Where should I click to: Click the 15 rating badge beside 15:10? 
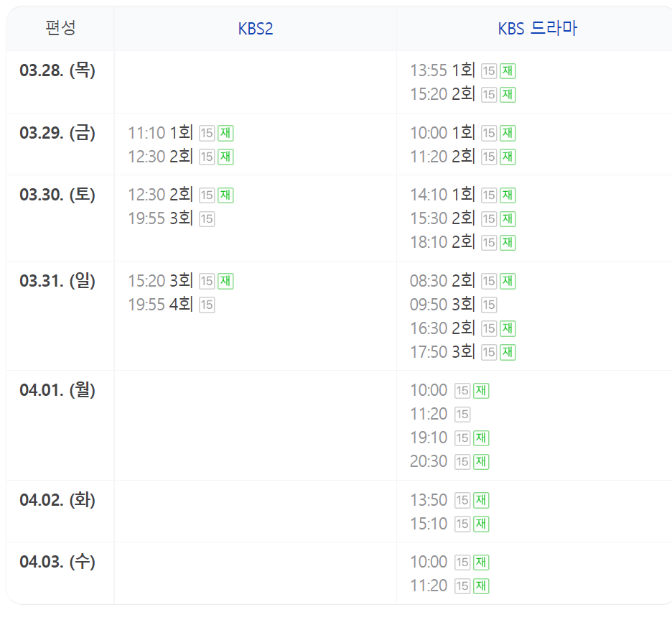462,524
